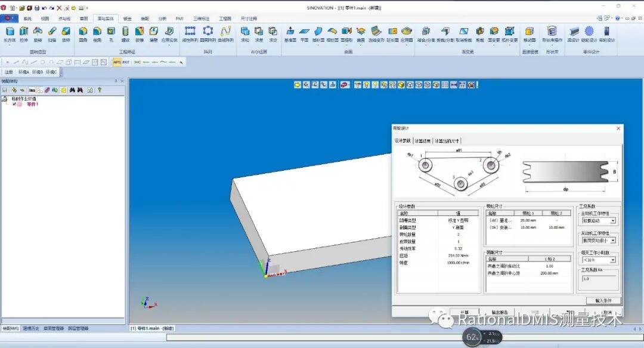Select the 延长面 extend surface tool

(392, 34)
